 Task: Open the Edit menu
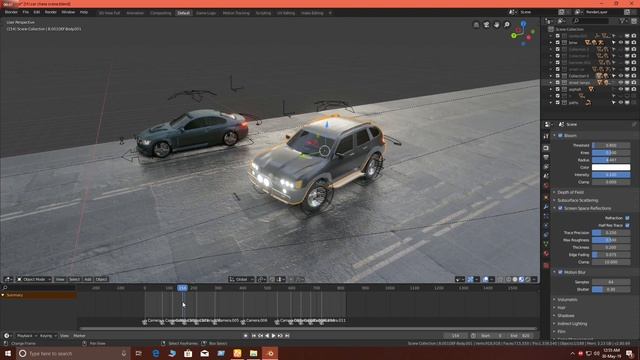(x=37, y=12)
